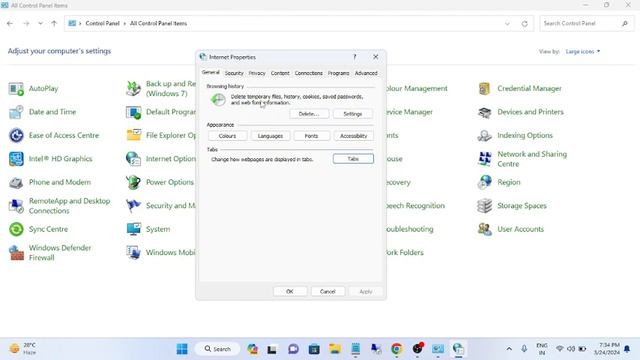Open File Explorer from the taskbar

[x=335, y=349]
